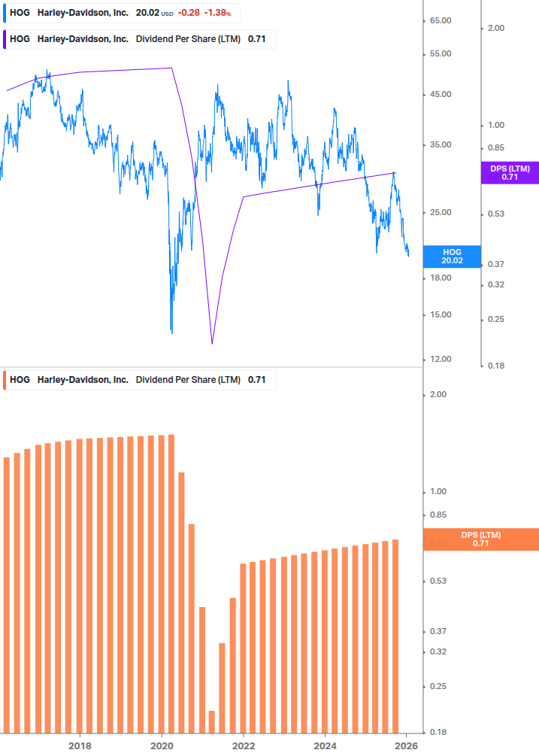
Task: Click the purple DPS (LTM) 0.71 axis tag
Action: click(x=510, y=172)
